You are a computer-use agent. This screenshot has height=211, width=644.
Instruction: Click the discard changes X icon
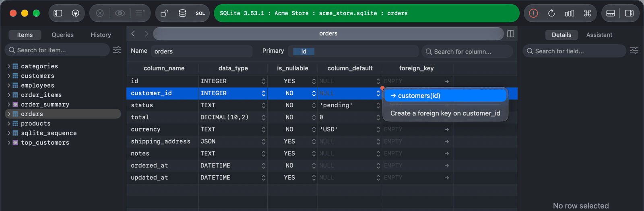[x=100, y=13]
